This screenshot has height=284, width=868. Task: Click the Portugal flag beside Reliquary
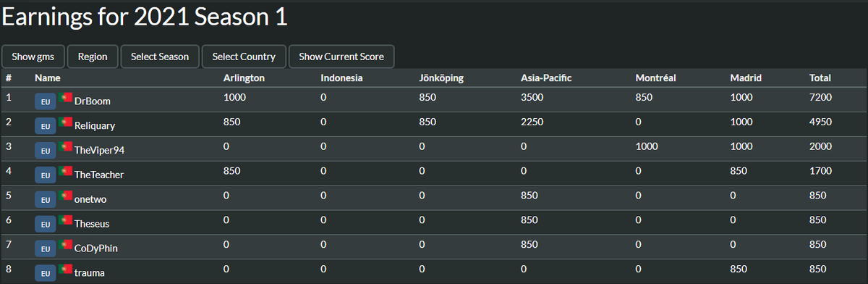point(66,121)
